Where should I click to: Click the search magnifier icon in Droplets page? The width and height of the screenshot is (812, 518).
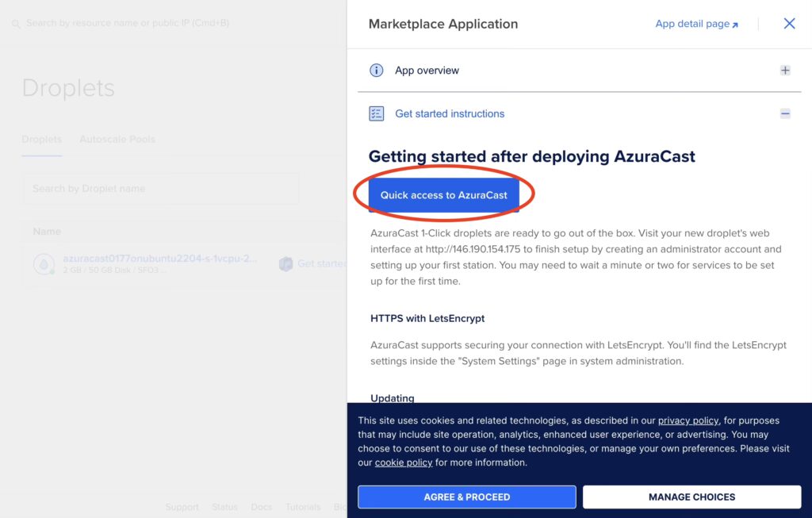[16, 23]
